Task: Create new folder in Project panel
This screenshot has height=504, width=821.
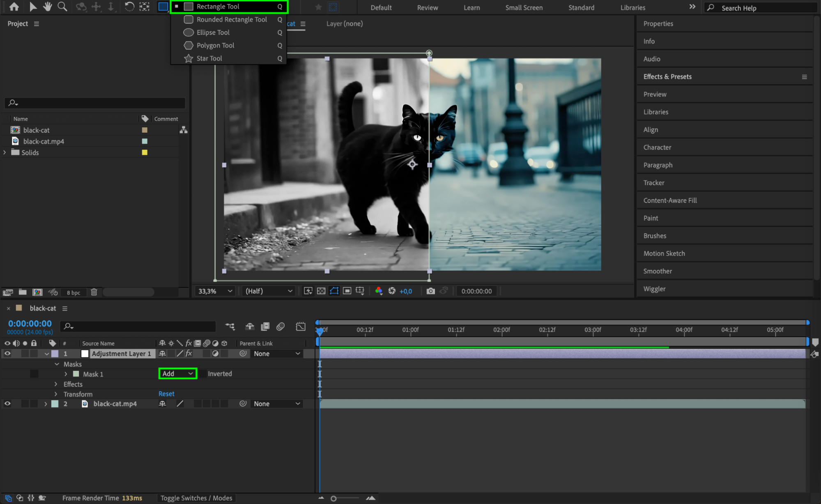Action: pos(23,292)
